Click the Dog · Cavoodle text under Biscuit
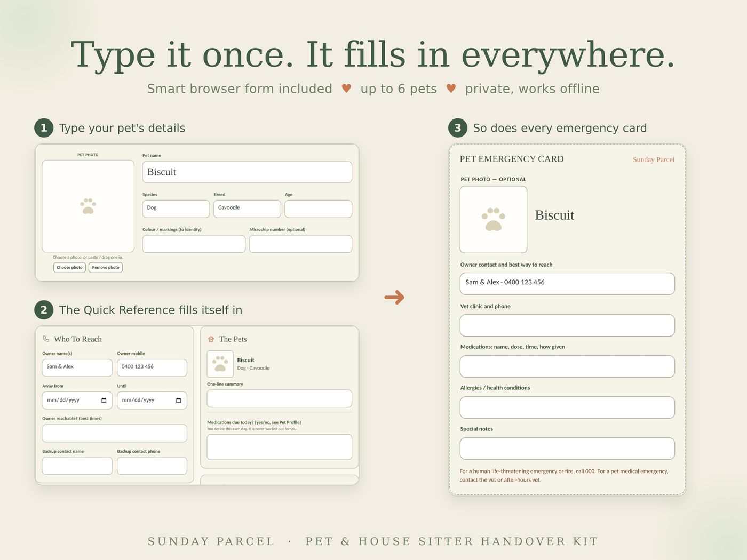The width and height of the screenshot is (747, 560). pyautogui.click(x=253, y=368)
